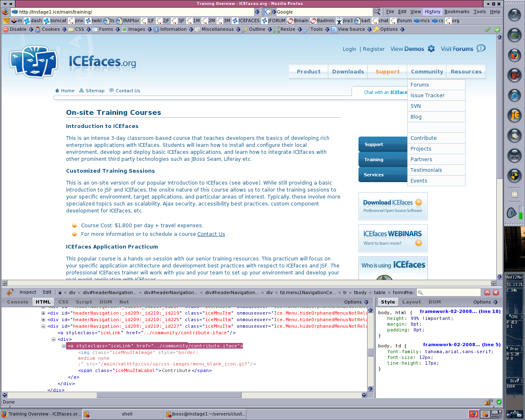Switch to the Firebug Console tab
525x420 pixels.
pyautogui.click(x=18, y=302)
